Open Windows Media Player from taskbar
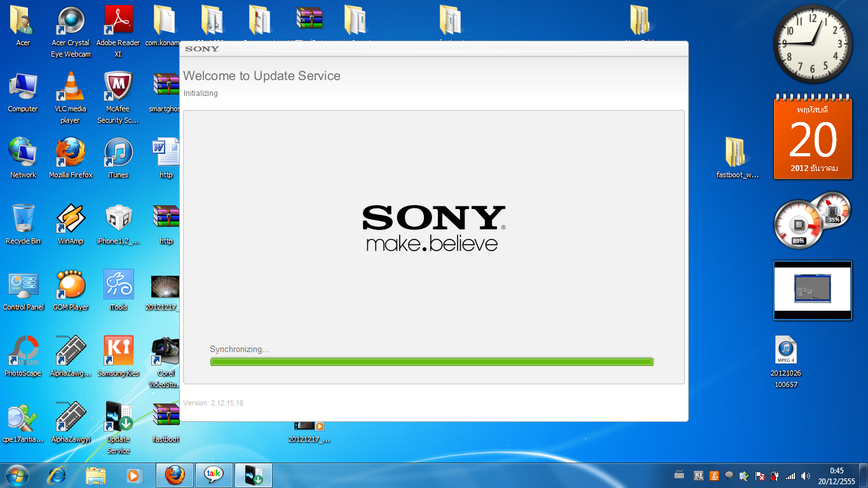The image size is (868, 488). pyautogui.click(x=133, y=475)
